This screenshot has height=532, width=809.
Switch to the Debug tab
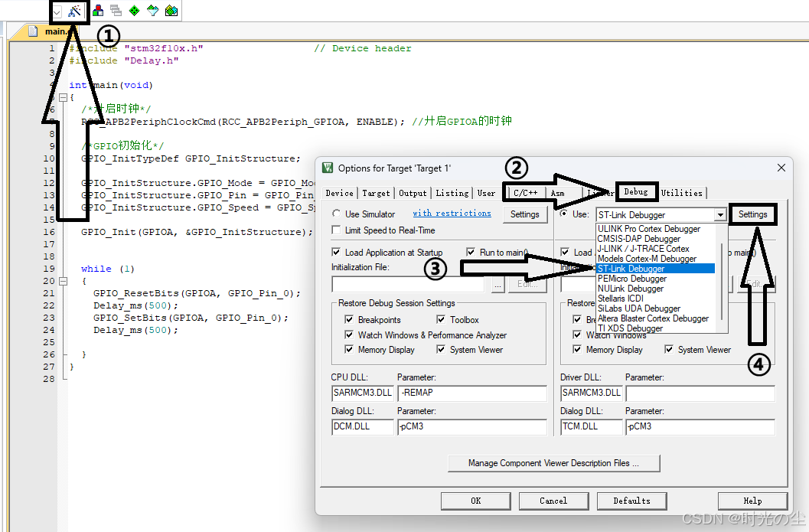[636, 191]
